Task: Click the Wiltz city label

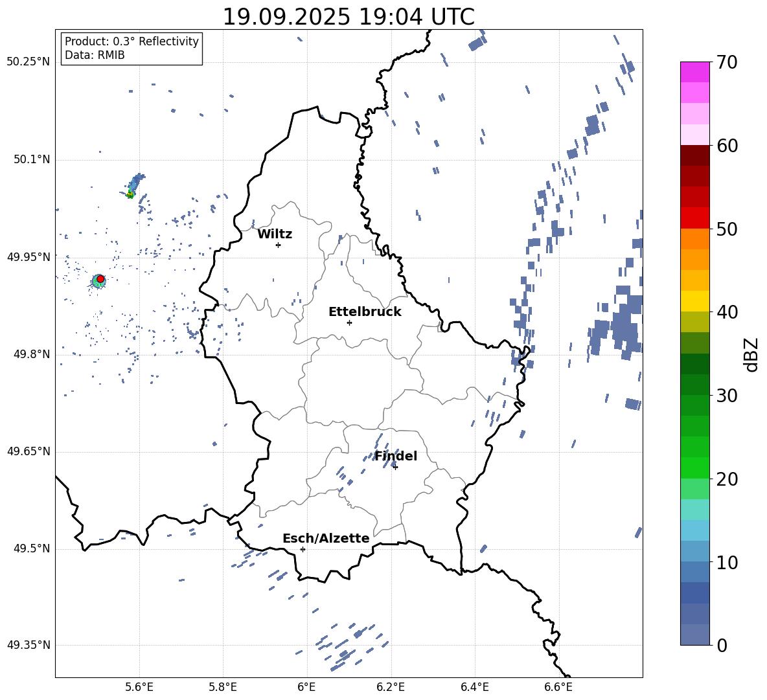Action: (275, 234)
